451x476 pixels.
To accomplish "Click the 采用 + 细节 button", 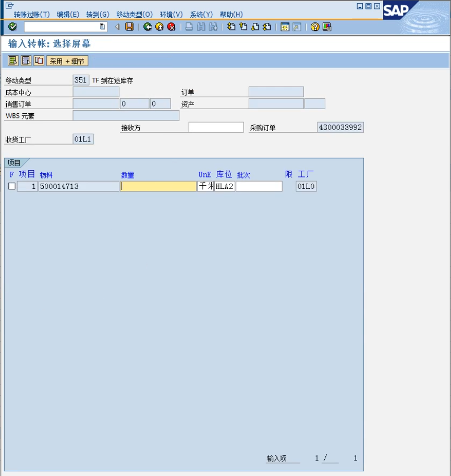I will click(x=67, y=61).
